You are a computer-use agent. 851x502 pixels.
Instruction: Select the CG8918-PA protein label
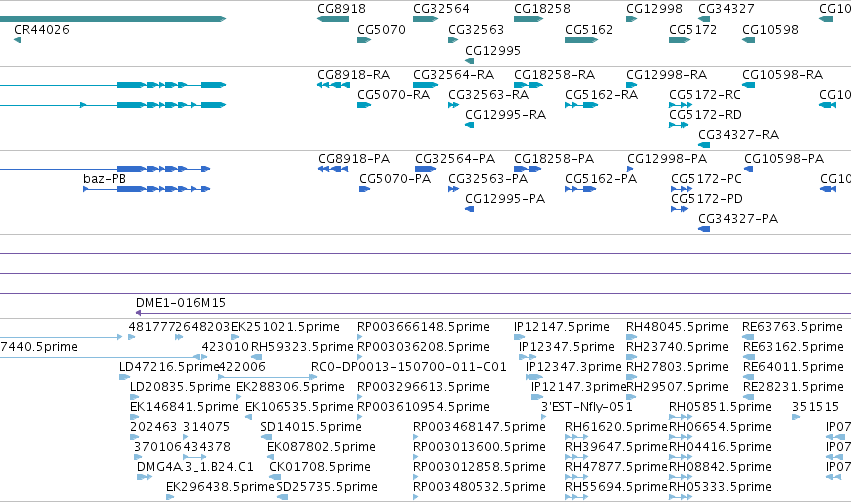point(354,159)
